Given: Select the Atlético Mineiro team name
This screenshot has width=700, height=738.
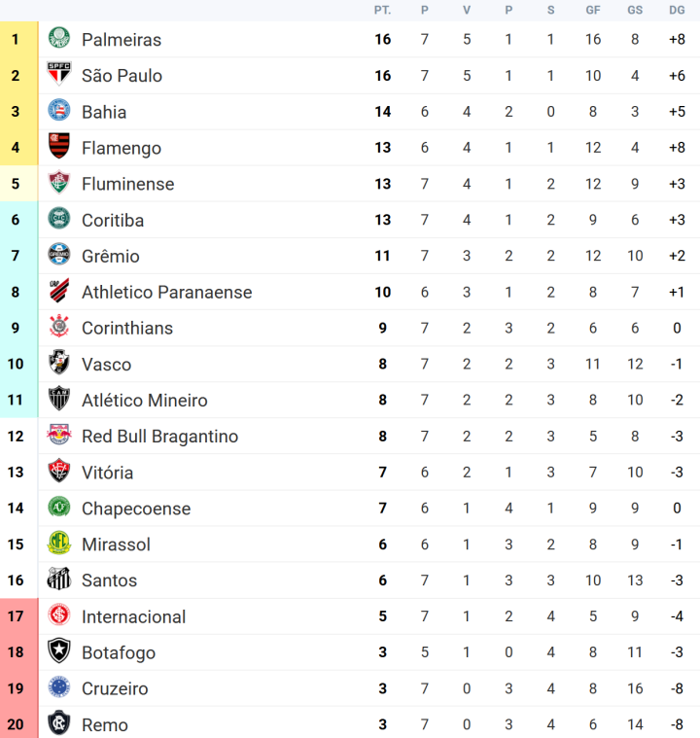Looking at the screenshot, I should coord(144,400).
